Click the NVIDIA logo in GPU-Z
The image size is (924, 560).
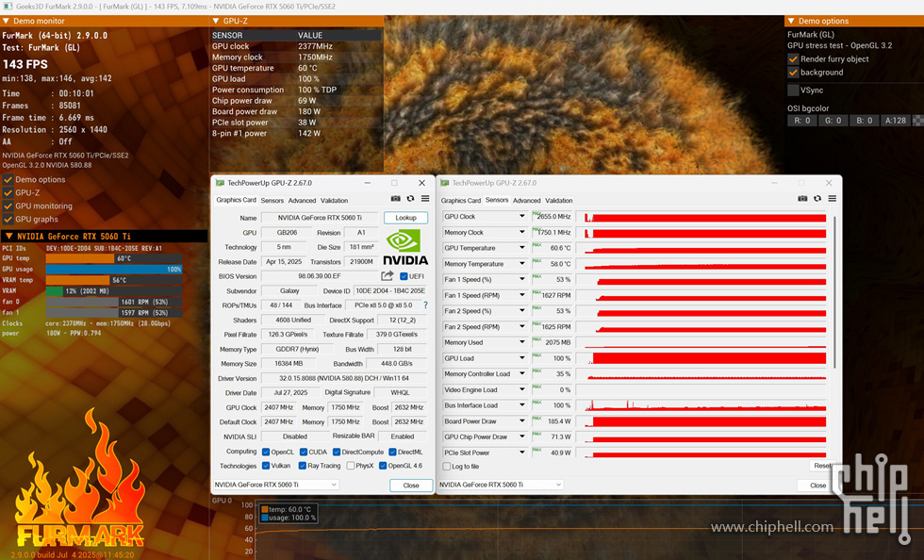coord(405,247)
